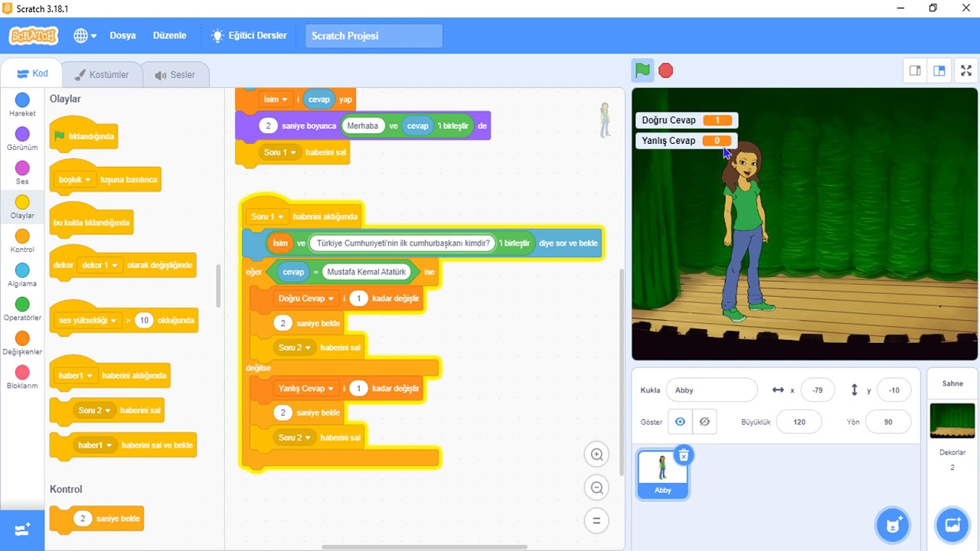The image size is (980, 551).
Task: Open Eğitici Dersler tutorials
Action: 250,36
